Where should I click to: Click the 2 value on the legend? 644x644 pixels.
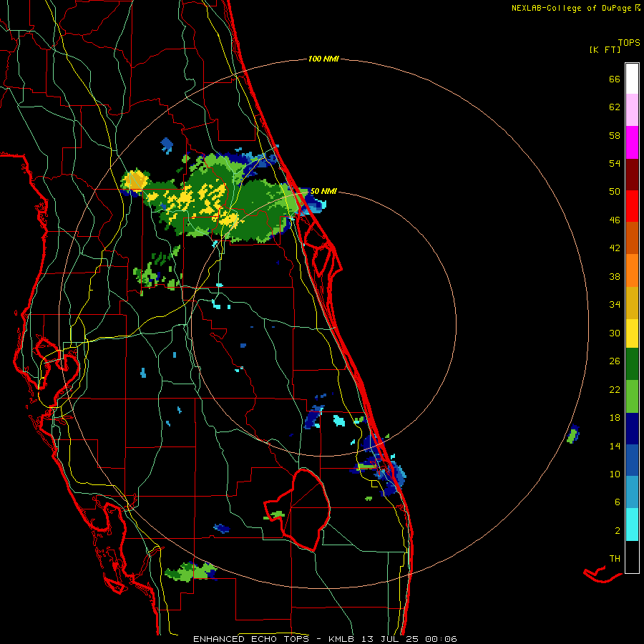pos(618,531)
